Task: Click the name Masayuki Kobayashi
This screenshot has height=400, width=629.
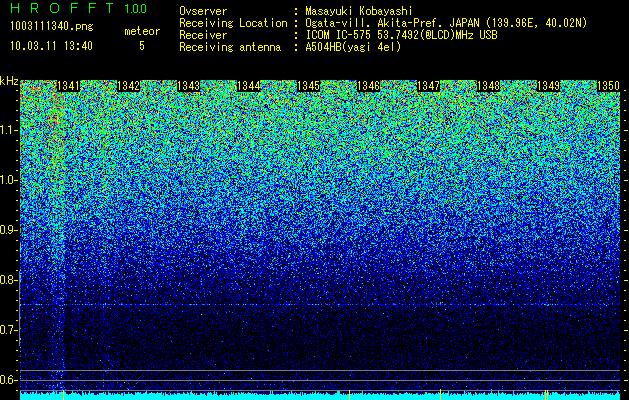Action: [359, 11]
